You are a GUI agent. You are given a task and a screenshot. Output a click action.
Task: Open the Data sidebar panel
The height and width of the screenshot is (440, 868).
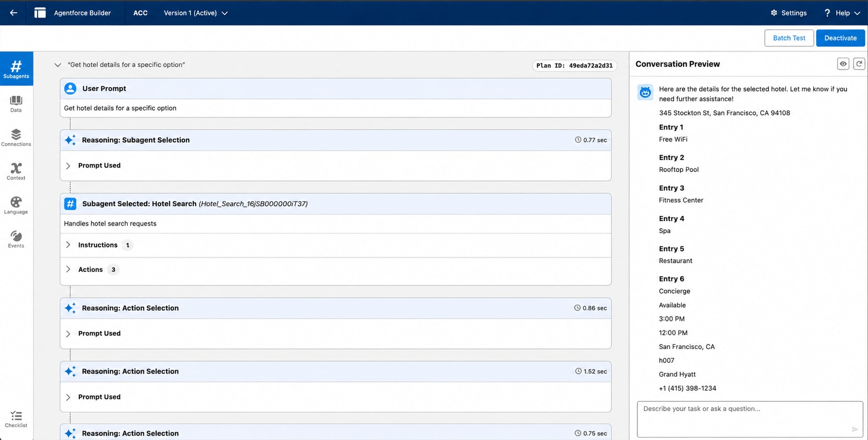[x=16, y=104]
